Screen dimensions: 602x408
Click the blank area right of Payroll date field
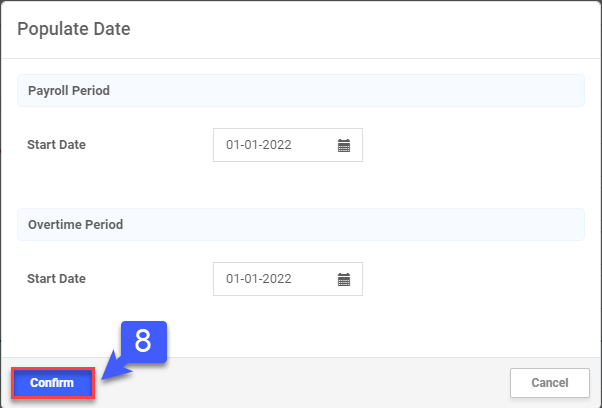point(470,145)
